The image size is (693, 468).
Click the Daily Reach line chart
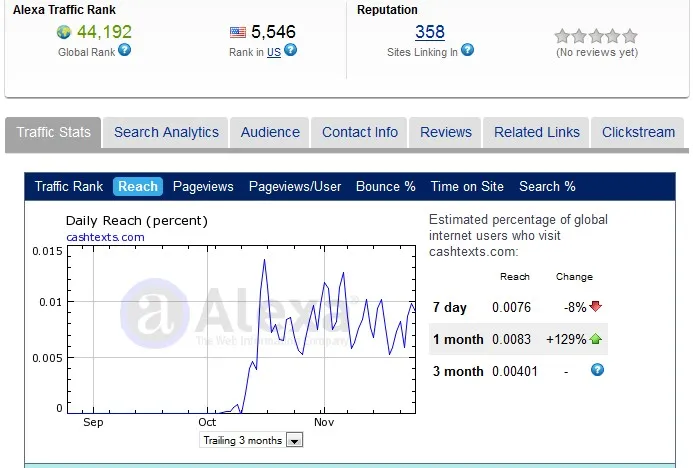241,330
